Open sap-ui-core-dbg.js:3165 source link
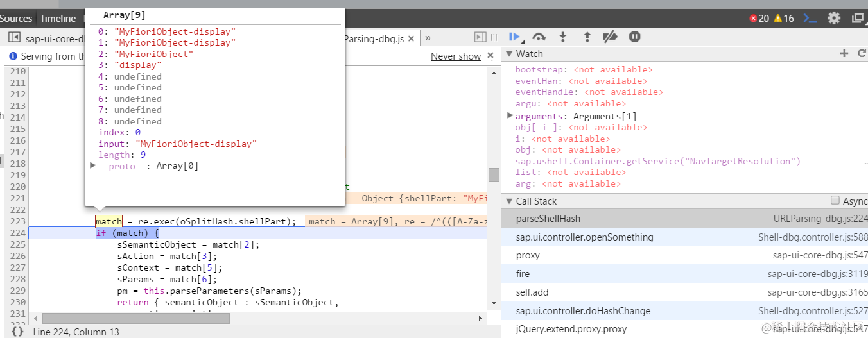 (817, 292)
